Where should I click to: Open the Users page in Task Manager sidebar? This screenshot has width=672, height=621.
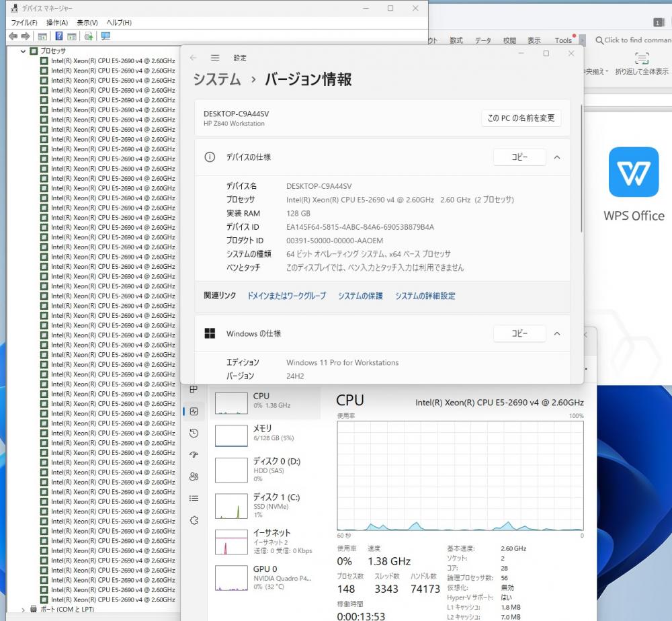pyautogui.click(x=194, y=477)
